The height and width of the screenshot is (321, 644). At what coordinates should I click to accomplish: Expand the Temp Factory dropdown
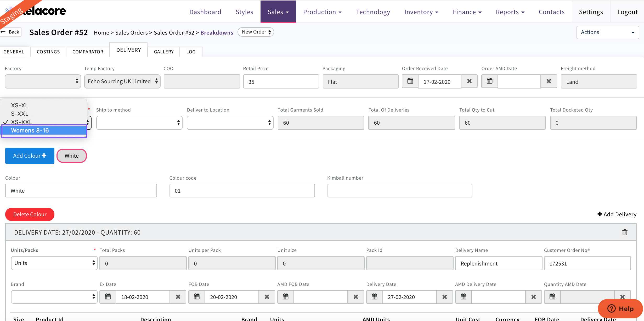(x=122, y=81)
